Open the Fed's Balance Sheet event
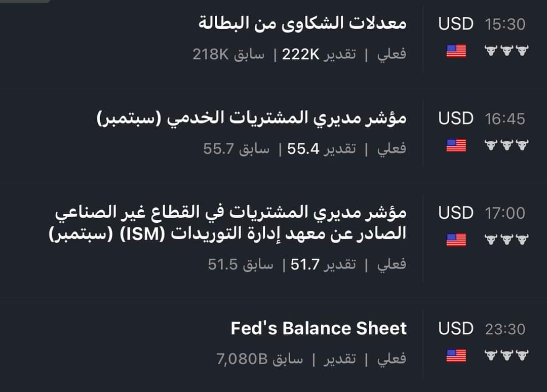Image resolution: width=547 pixels, height=392 pixels. [x=319, y=328]
